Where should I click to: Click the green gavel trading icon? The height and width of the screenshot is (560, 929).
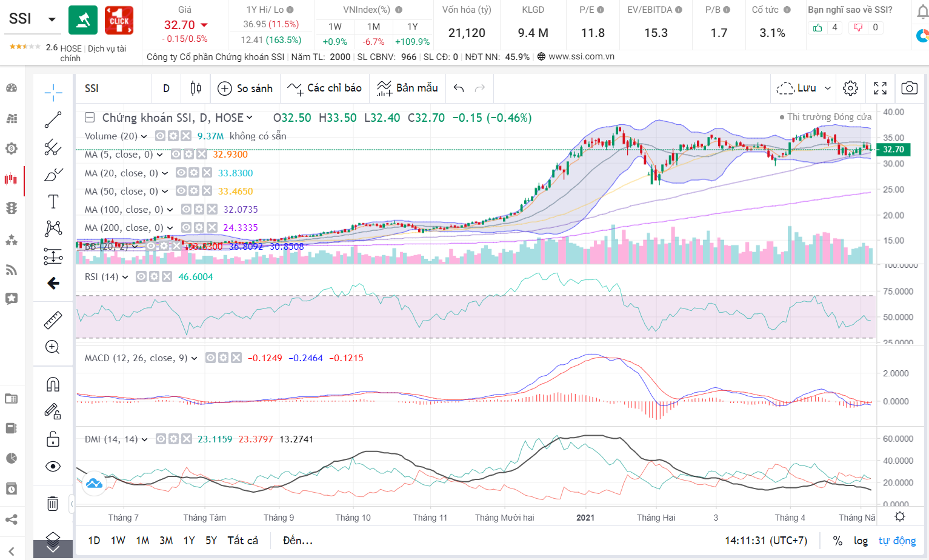83,20
